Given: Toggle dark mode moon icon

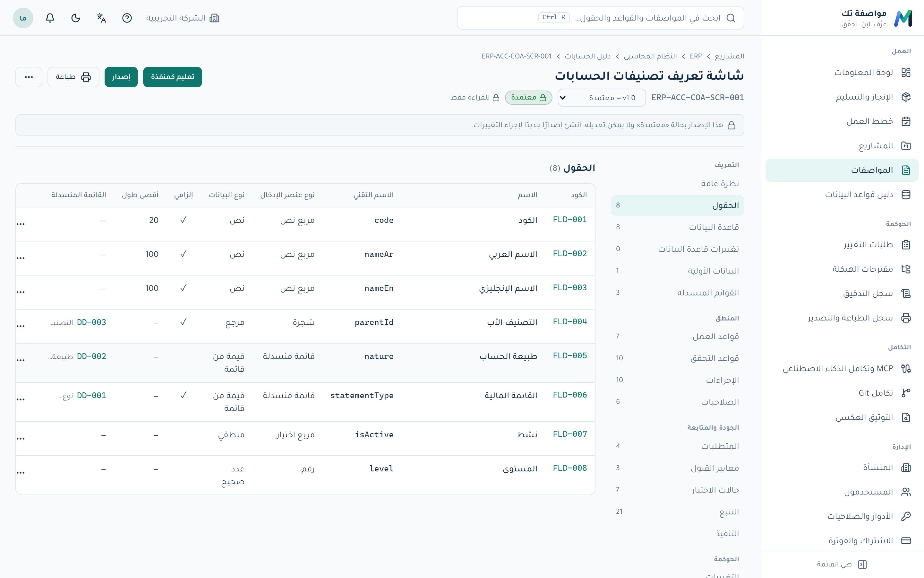Looking at the screenshot, I should click(x=76, y=18).
